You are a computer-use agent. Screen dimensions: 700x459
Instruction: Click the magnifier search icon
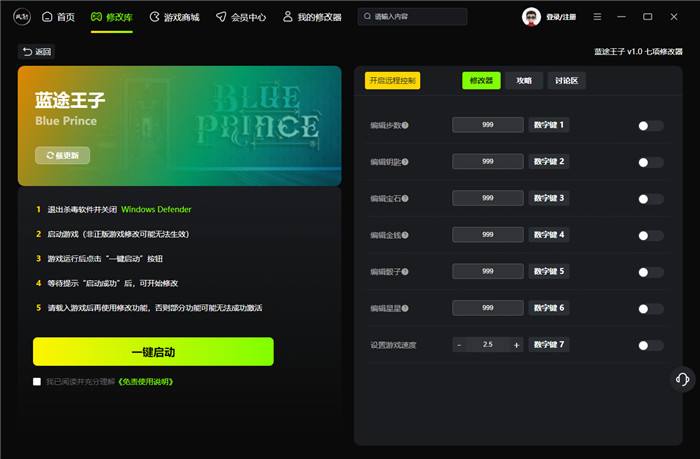pyautogui.click(x=367, y=17)
